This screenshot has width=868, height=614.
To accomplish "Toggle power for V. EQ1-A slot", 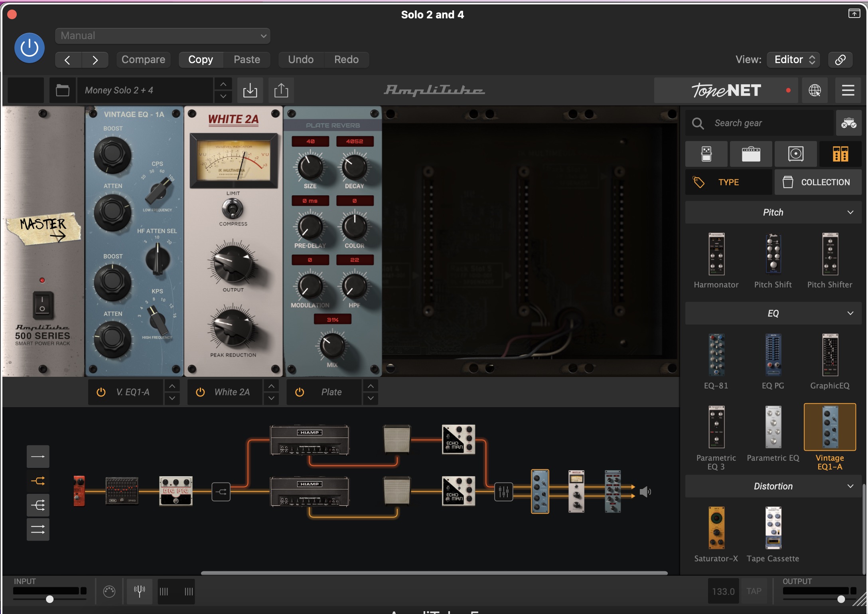I will [x=101, y=392].
